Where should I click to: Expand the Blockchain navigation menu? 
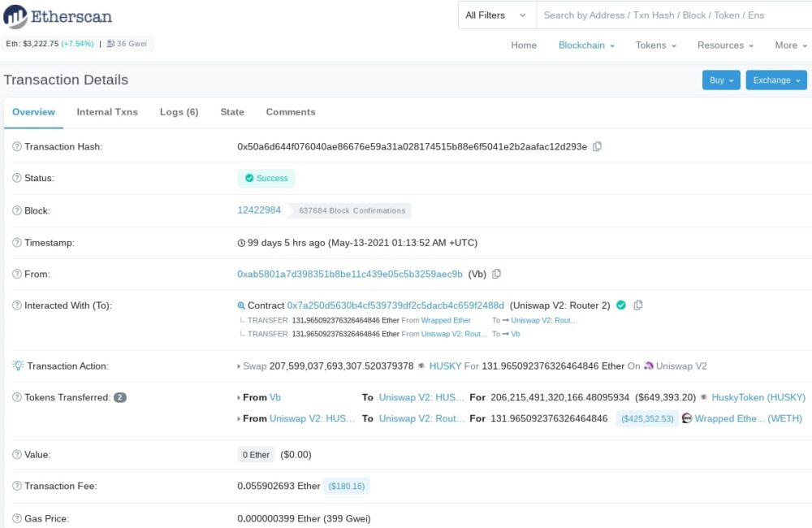(x=586, y=45)
